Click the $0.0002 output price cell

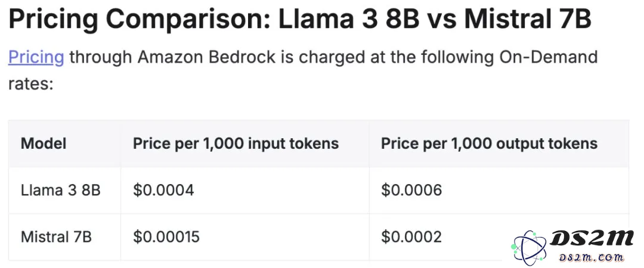point(411,237)
